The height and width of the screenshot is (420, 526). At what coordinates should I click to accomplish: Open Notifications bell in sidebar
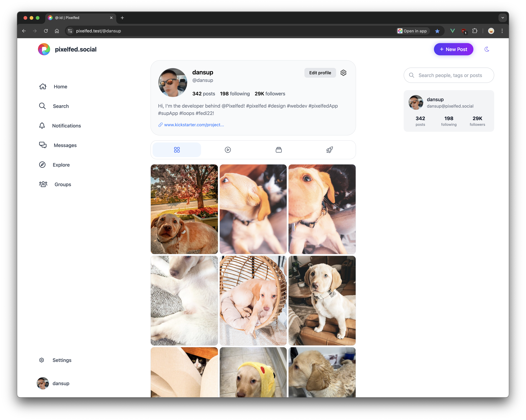(60, 126)
